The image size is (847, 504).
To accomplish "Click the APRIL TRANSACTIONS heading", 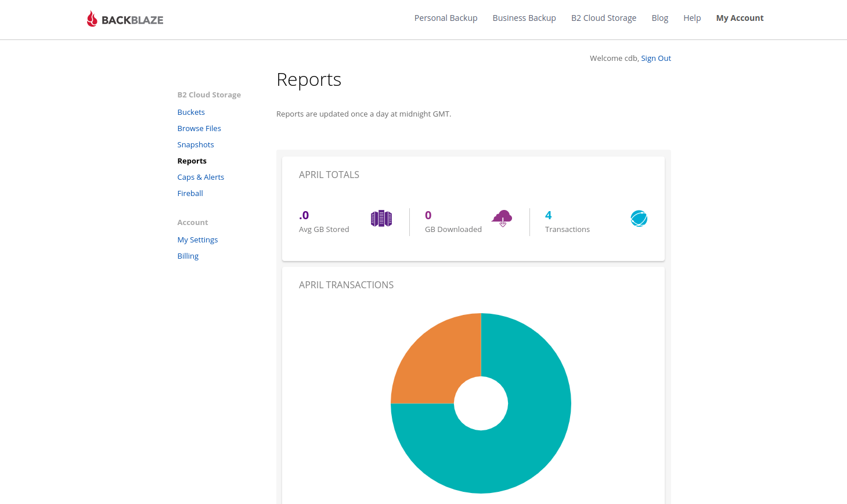I will (346, 285).
